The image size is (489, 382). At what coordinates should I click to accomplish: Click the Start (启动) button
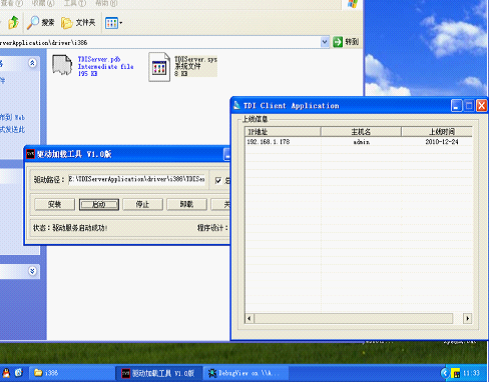[99, 204]
